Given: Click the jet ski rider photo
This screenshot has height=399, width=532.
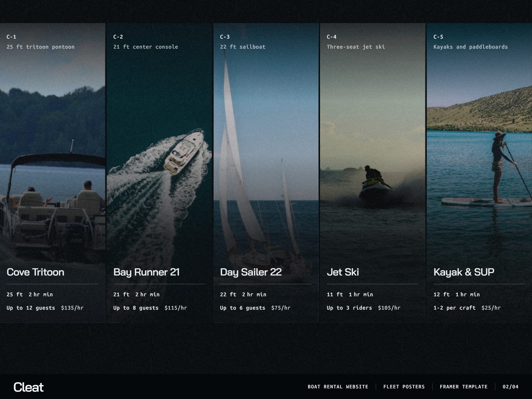Looking at the screenshot, I should pos(373,156).
